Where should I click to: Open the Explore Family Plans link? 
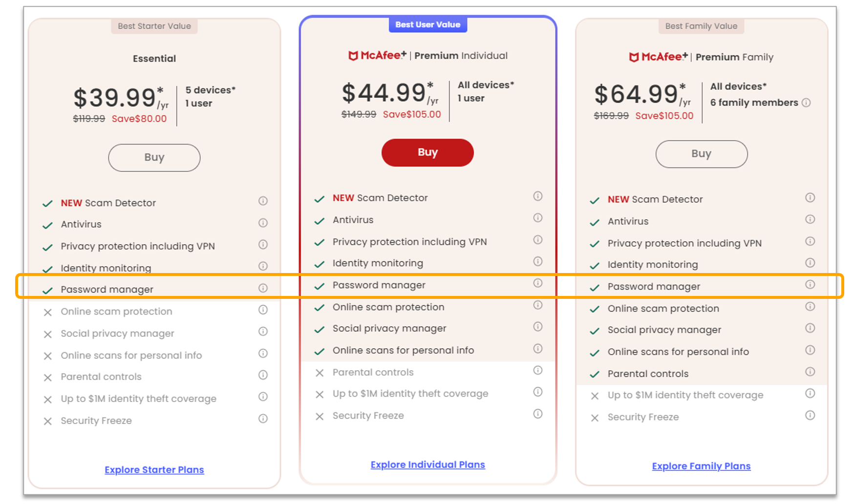(701, 466)
